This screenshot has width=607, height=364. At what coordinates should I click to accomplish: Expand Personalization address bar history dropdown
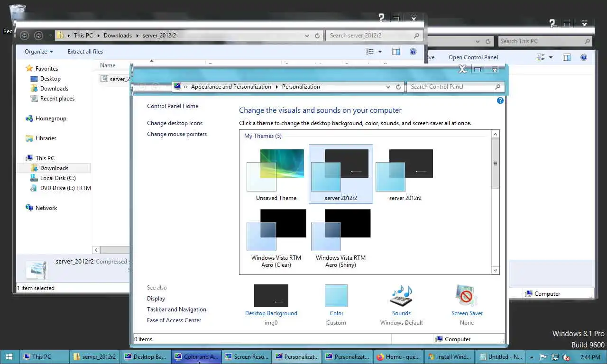coord(388,87)
